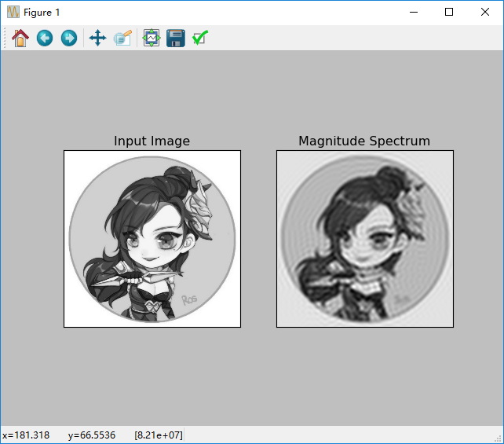Maximize the Figure 1 window
Viewport: 504px width, 444px height.
(x=449, y=13)
